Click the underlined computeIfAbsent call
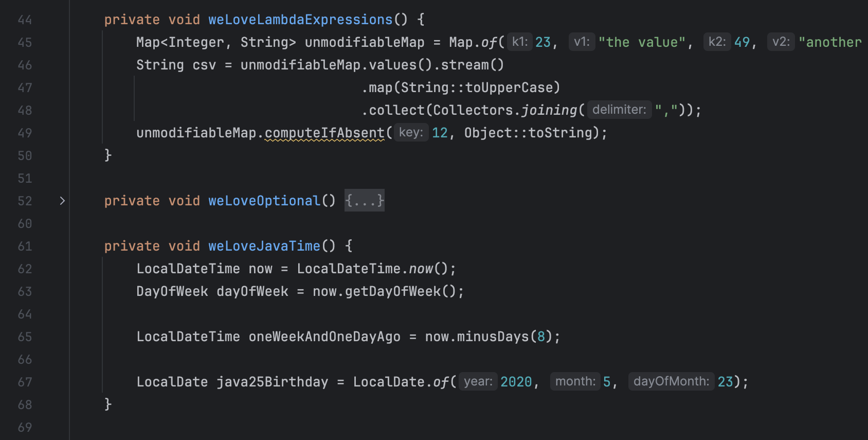The width and height of the screenshot is (868, 440). click(x=324, y=133)
